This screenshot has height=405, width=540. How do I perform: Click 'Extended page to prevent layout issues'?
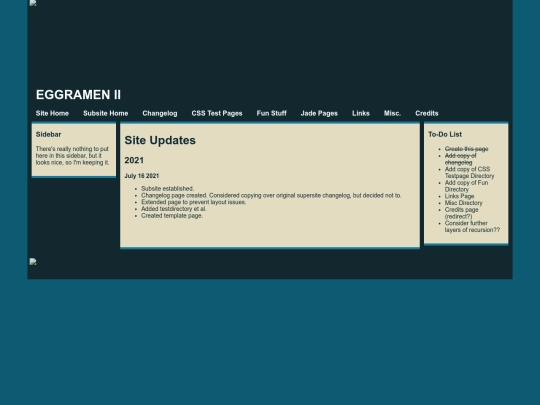coord(194,202)
